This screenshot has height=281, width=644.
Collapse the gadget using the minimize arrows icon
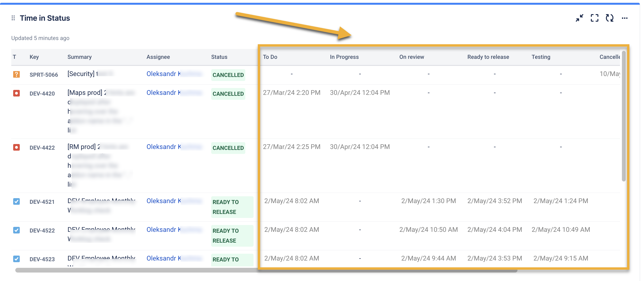(580, 18)
